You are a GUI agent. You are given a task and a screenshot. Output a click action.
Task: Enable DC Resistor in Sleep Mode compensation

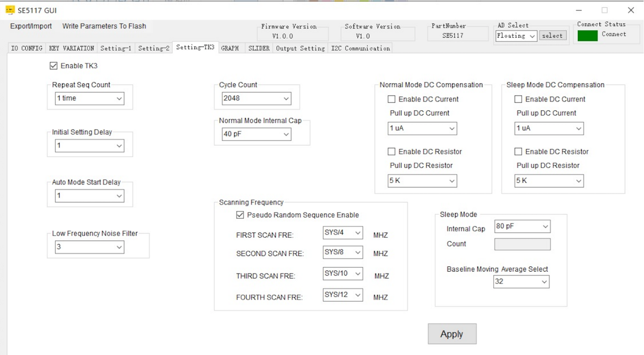pyautogui.click(x=518, y=151)
